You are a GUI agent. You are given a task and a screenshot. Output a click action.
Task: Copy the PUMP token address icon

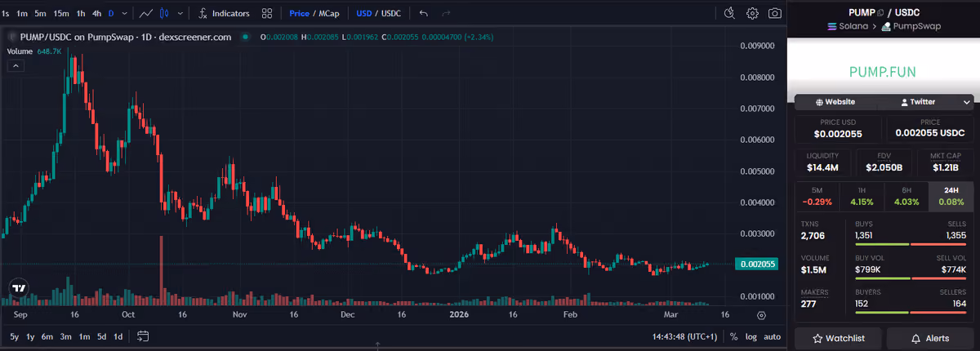click(x=880, y=12)
